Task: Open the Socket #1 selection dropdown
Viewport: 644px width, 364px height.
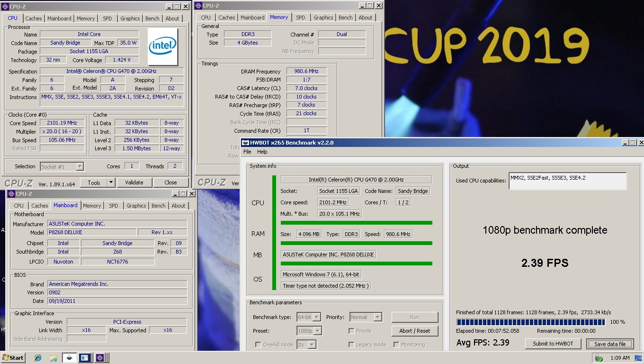Action: tap(80, 166)
